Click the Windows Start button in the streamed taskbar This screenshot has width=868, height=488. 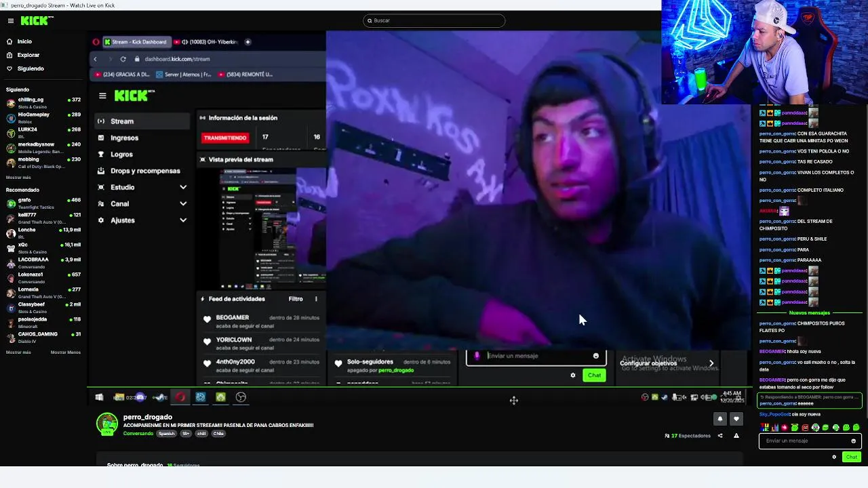click(x=99, y=397)
